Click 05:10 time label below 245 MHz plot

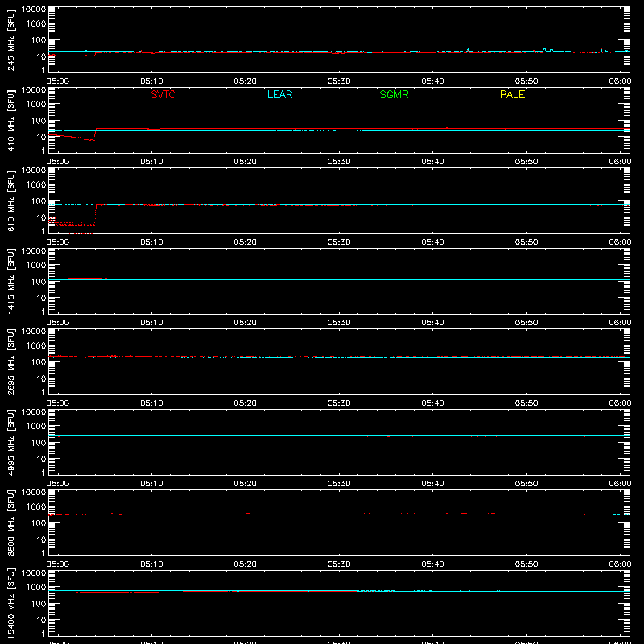(151, 81)
